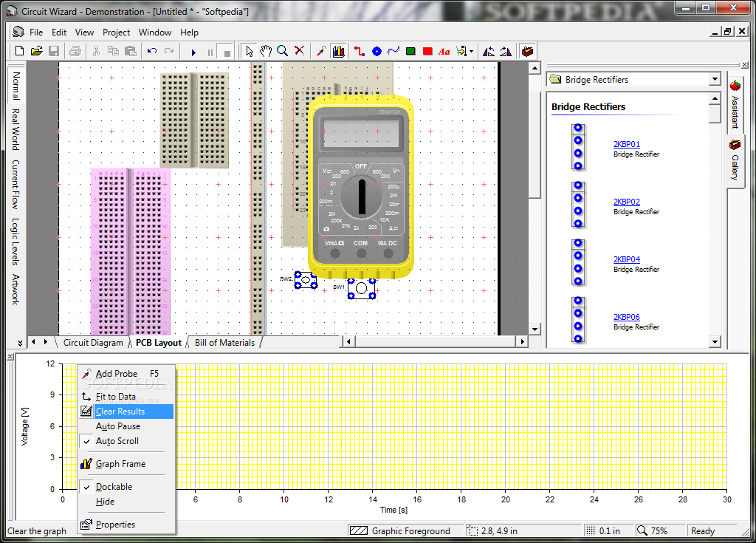Undo the last action
The width and height of the screenshot is (756, 543).
(152, 51)
